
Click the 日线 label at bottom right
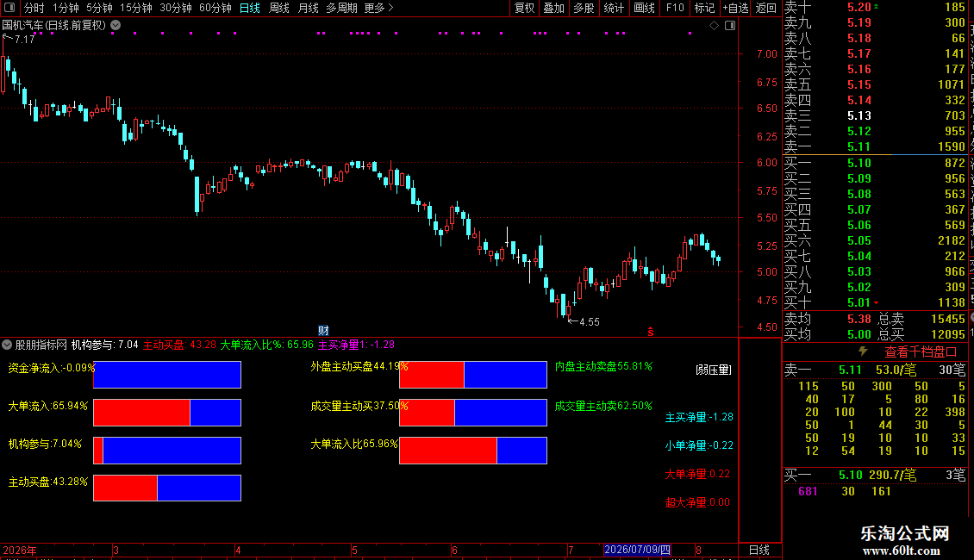click(x=759, y=550)
